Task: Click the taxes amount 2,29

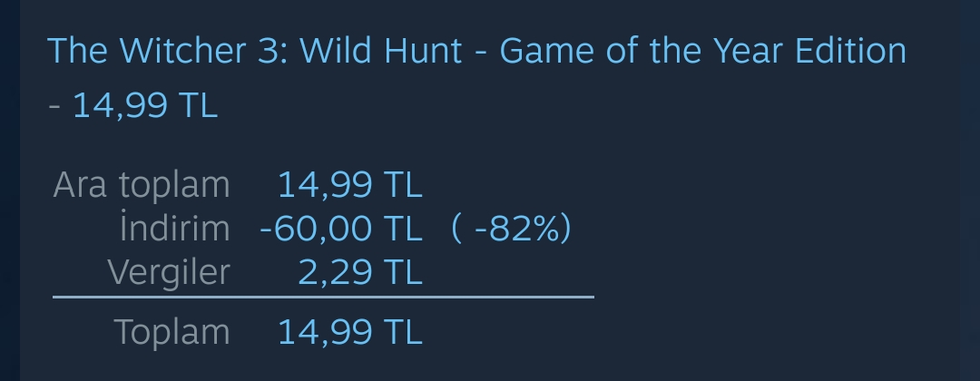Action: [x=335, y=272]
